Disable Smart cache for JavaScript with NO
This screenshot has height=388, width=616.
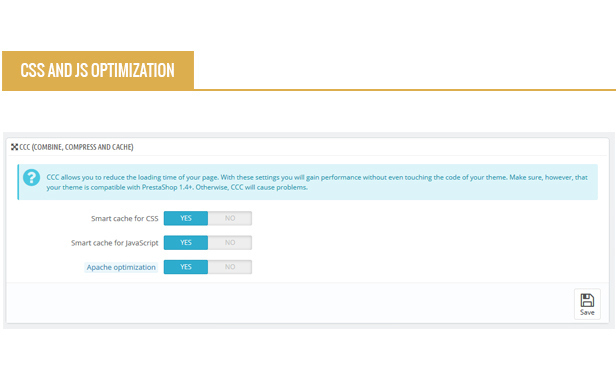(230, 243)
